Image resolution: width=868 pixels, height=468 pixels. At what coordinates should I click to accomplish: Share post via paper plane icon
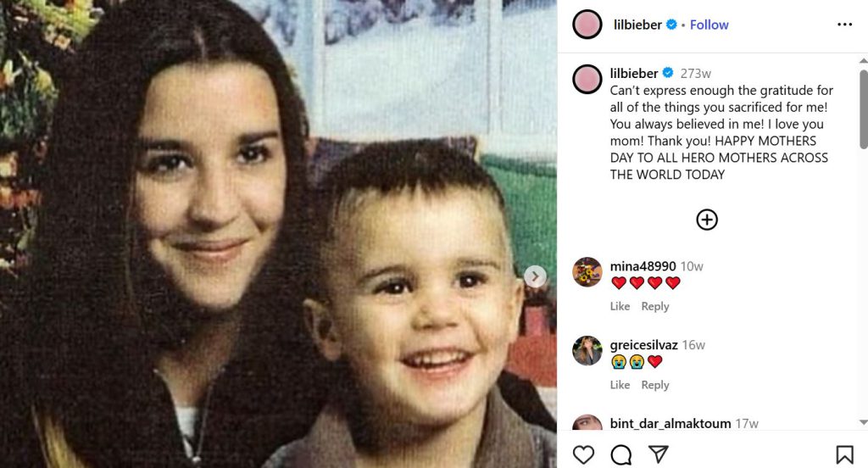(x=658, y=454)
